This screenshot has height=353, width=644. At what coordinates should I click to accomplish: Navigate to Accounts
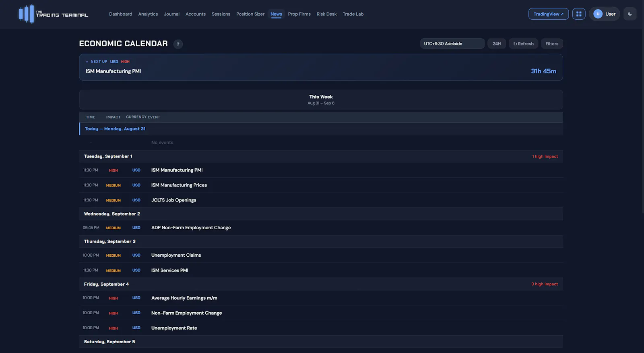196,14
